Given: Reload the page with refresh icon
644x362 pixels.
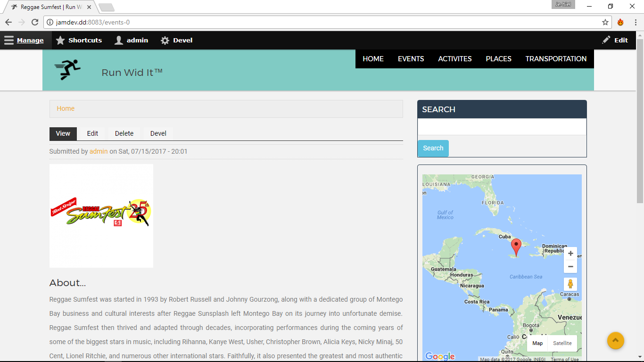Looking at the screenshot, I should coord(35,22).
